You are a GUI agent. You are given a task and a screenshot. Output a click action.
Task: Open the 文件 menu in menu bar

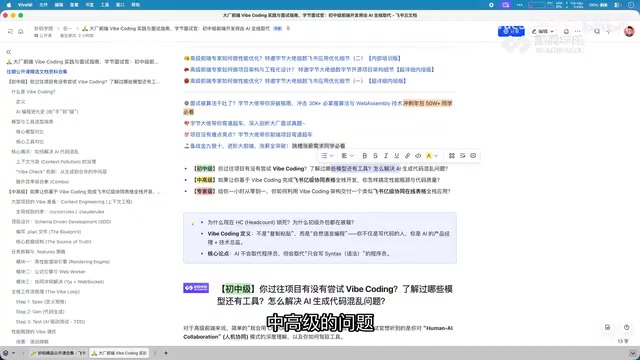pyautogui.click(x=43, y=5)
